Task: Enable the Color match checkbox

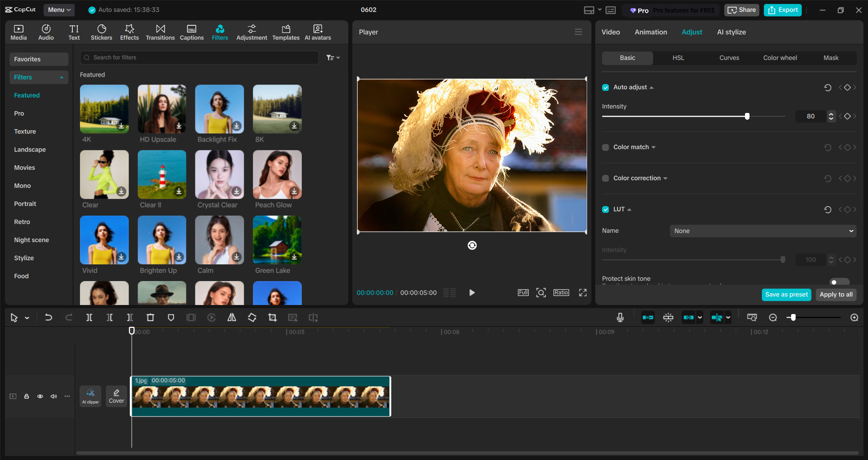Action: click(x=605, y=147)
